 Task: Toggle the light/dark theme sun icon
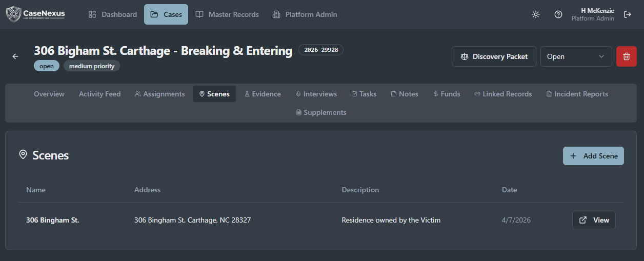pos(536,14)
